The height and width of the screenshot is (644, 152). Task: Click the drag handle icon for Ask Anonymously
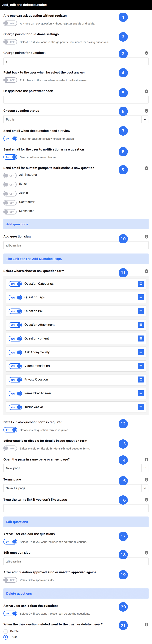(141, 352)
